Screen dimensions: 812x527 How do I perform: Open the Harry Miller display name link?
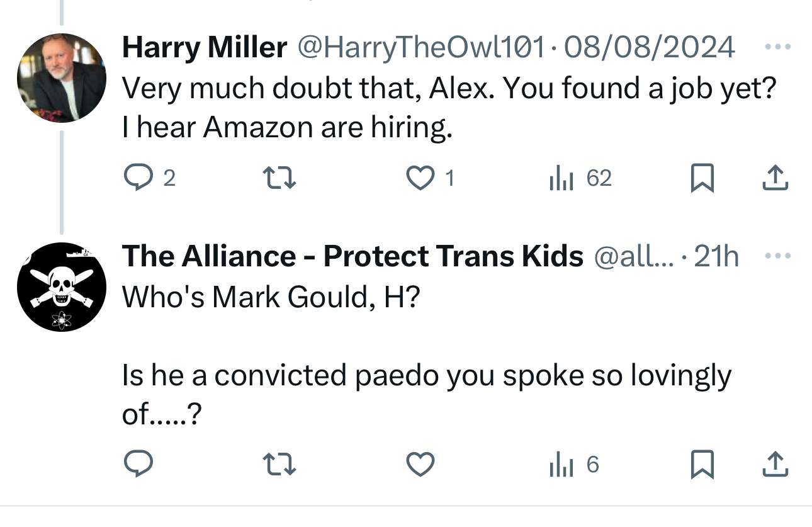tap(205, 47)
